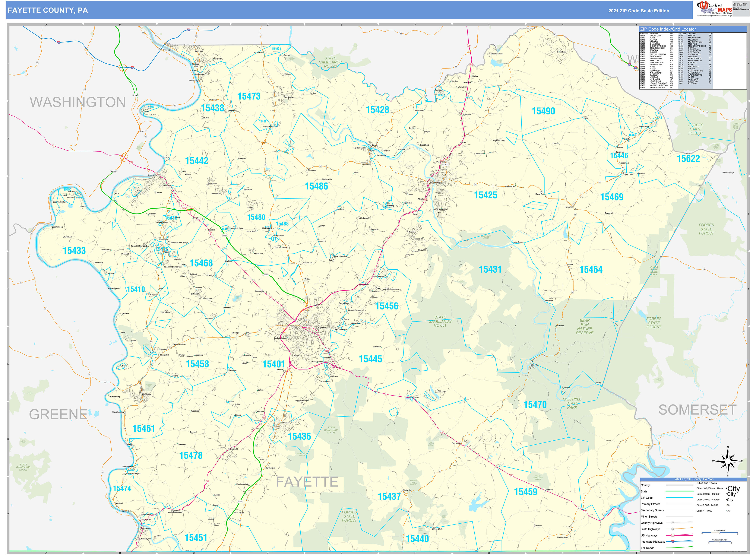Image resolution: width=756 pixels, height=555 pixels.
Task: Click the toll free number 1-888-434-MAPS
Action: click(x=740, y=5)
